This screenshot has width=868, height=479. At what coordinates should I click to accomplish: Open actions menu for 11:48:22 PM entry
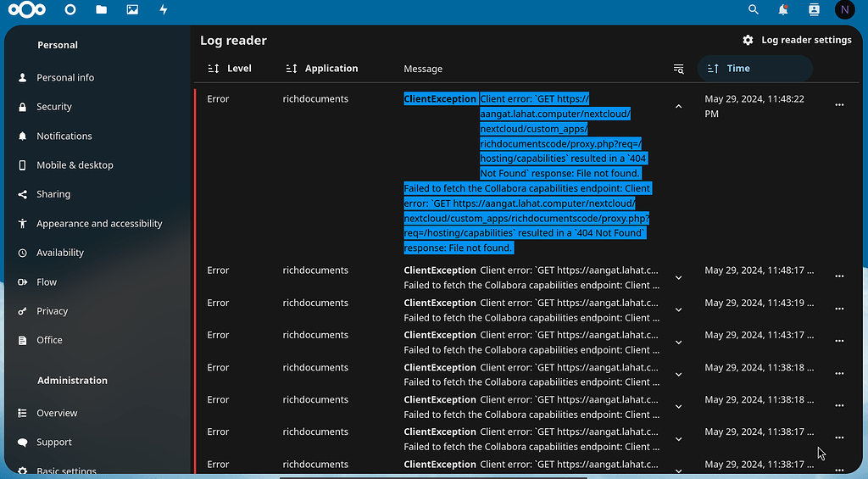click(839, 104)
